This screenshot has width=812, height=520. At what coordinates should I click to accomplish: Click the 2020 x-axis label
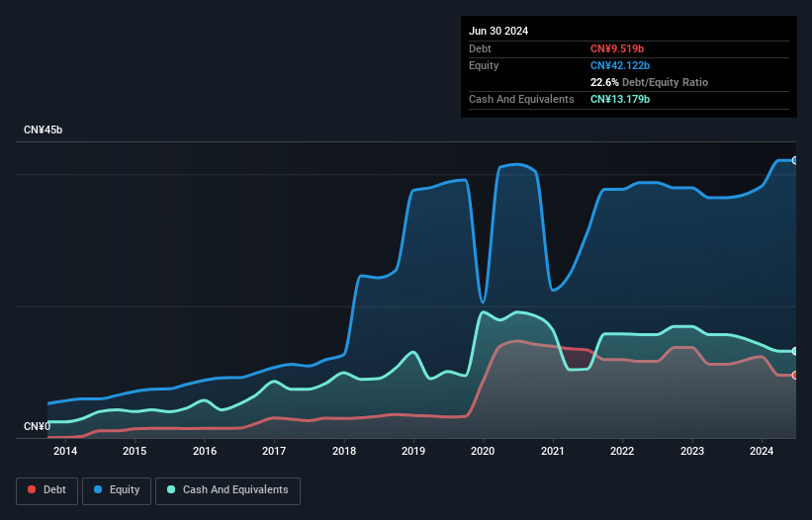[483, 451]
